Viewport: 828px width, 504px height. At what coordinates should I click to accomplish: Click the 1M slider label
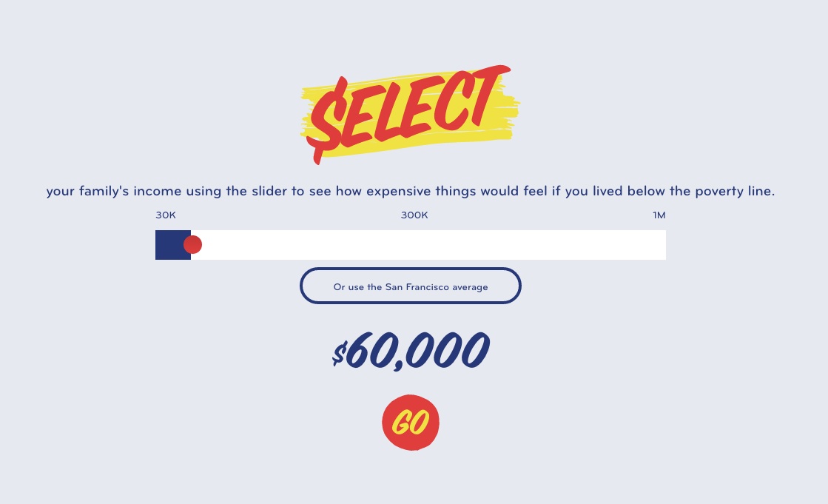[659, 215]
